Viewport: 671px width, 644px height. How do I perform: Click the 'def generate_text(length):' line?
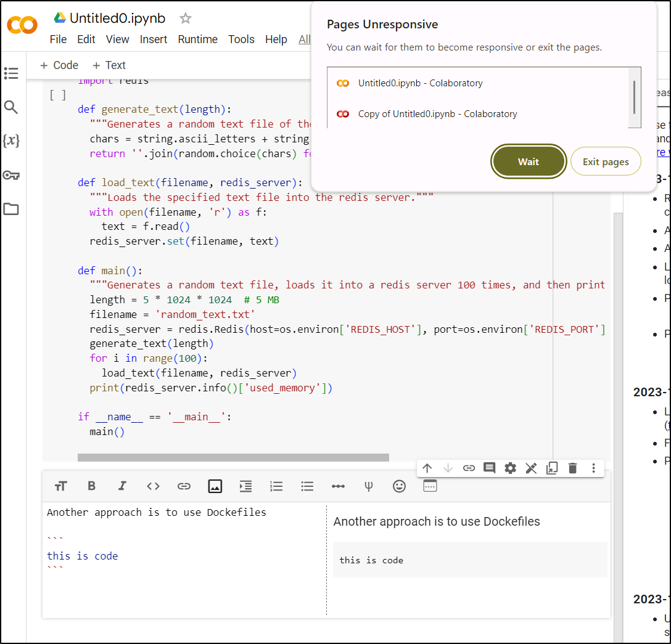tap(154, 110)
